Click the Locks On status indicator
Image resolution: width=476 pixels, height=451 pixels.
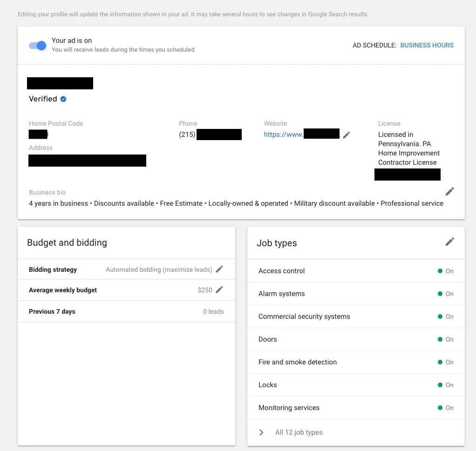point(445,385)
